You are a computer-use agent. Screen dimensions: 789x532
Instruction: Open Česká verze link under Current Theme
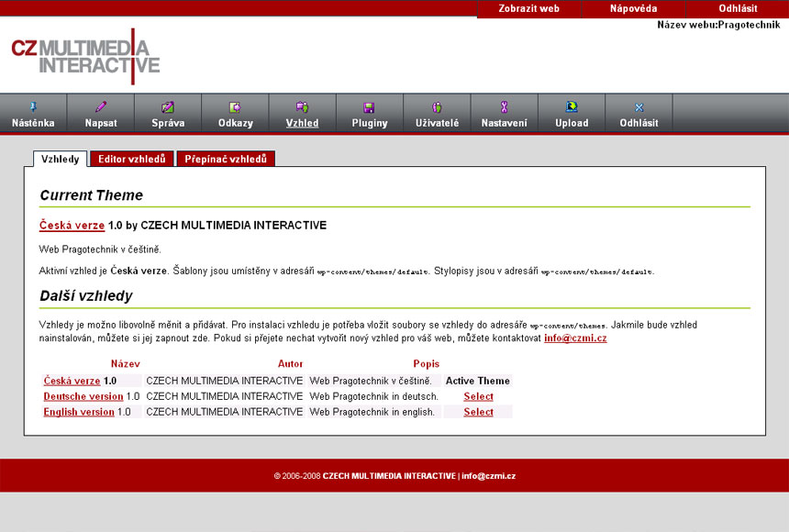click(x=72, y=225)
